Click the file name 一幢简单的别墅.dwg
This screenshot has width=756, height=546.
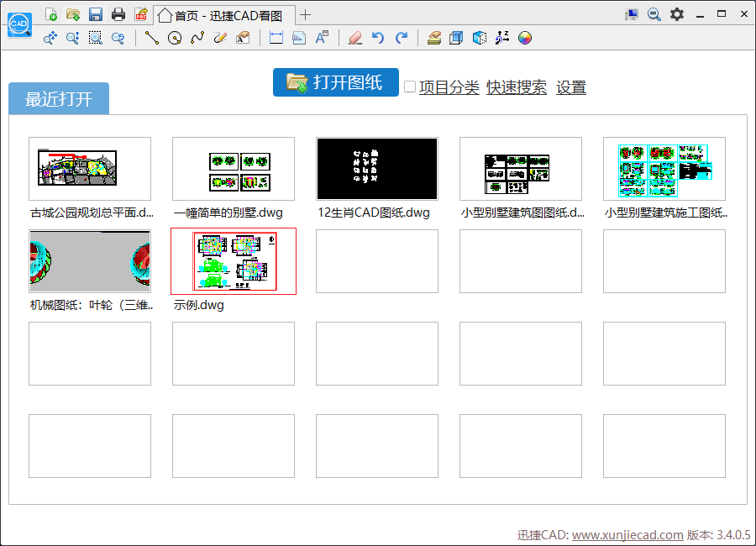tap(228, 213)
